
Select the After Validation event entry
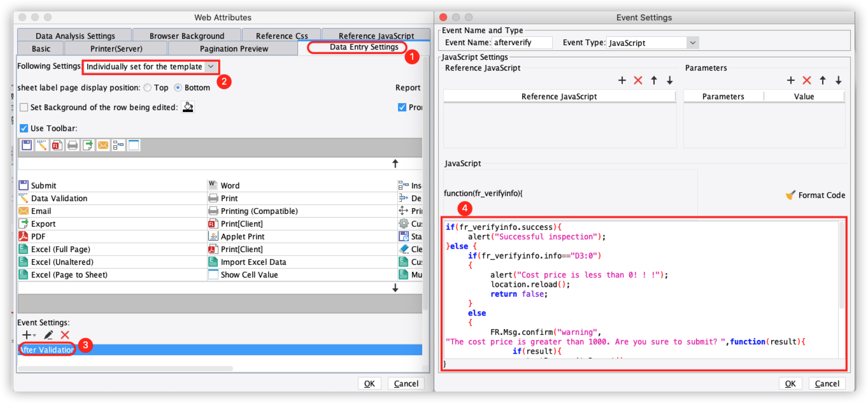point(47,350)
